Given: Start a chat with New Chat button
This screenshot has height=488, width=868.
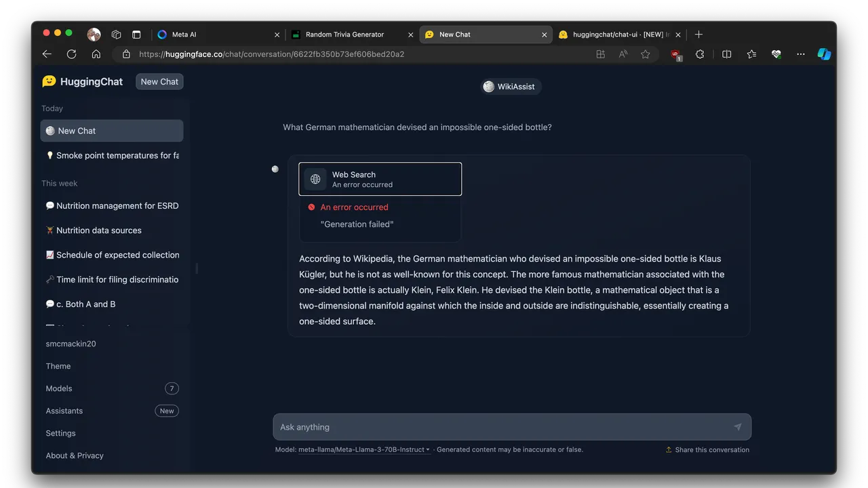Looking at the screenshot, I should click(159, 81).
